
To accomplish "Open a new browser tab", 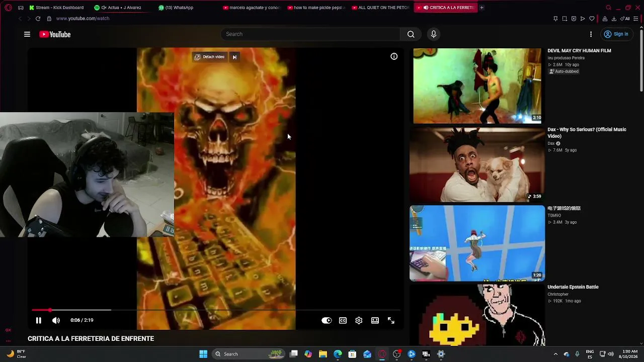I will click(x=481, y=8).
